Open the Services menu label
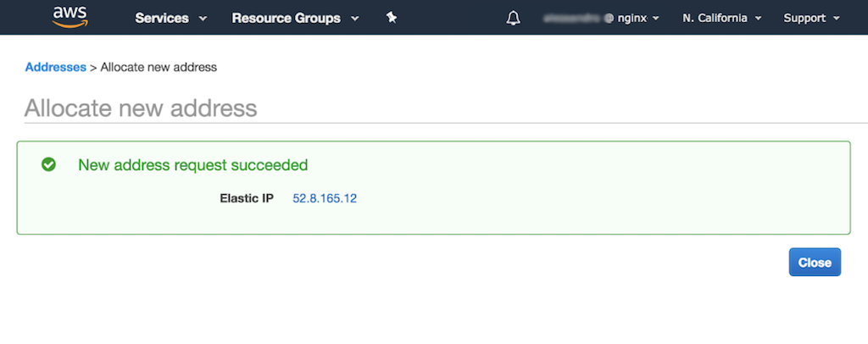The width and height of the screenshot is (868, 344). coord(161,18)
